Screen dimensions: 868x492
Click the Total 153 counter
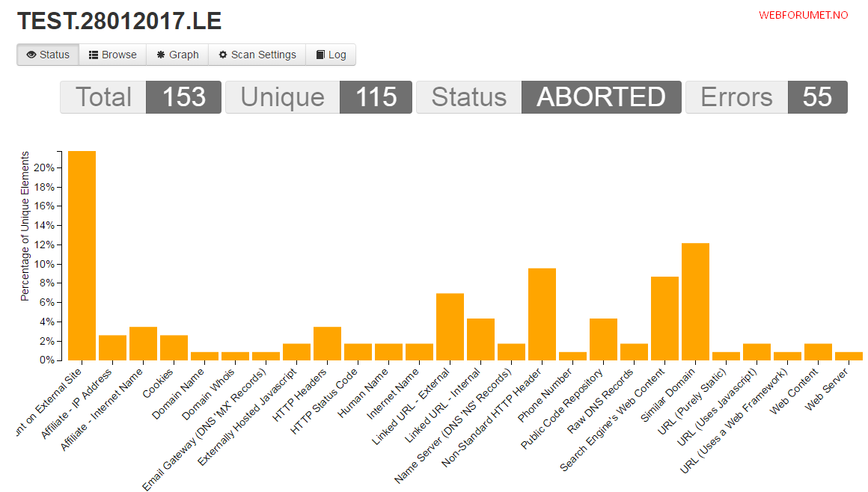click(x=141, y=97)
